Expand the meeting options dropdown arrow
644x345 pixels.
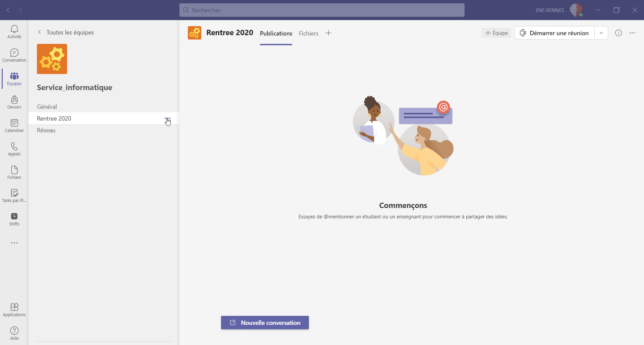click(x=601, y=33)
